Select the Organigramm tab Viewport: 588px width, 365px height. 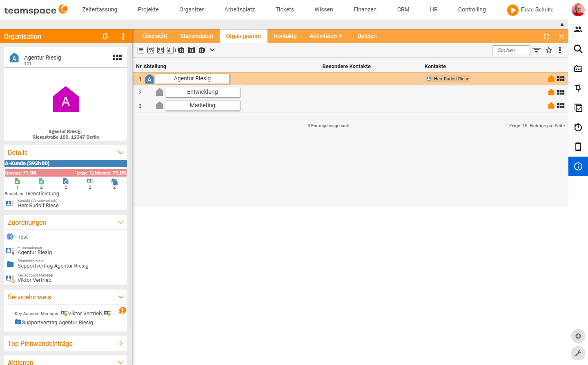pos(243,36)
